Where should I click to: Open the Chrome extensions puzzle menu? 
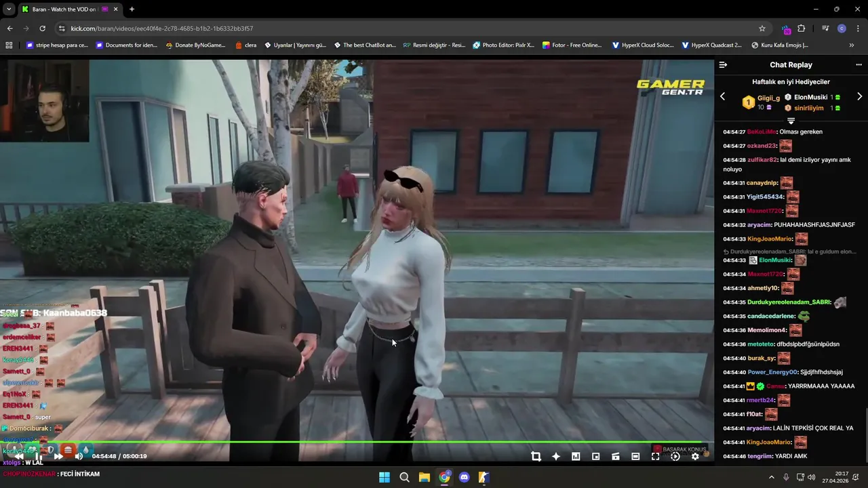(x=802, y=28)
